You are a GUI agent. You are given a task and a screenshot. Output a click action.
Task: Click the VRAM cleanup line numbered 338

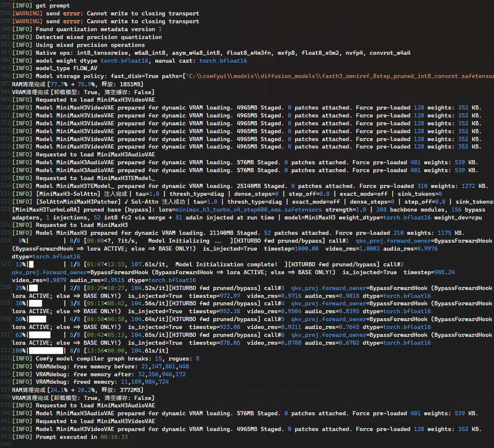[83, 398]
